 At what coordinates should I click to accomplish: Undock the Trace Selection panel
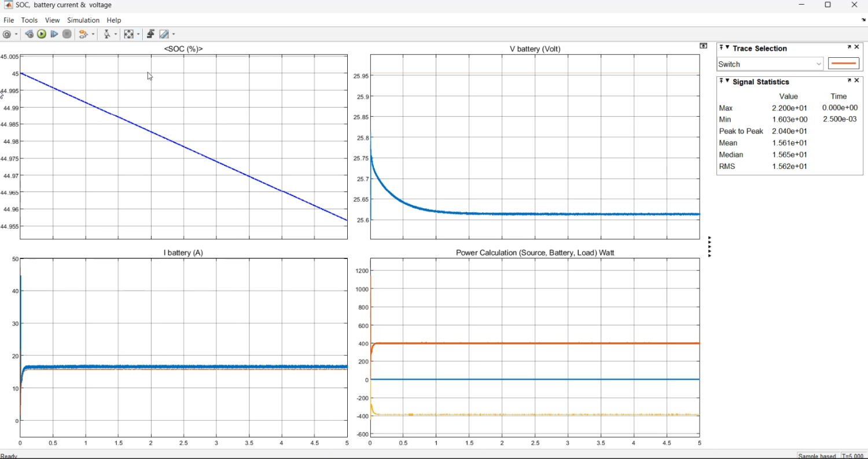[x=849, y=47]
